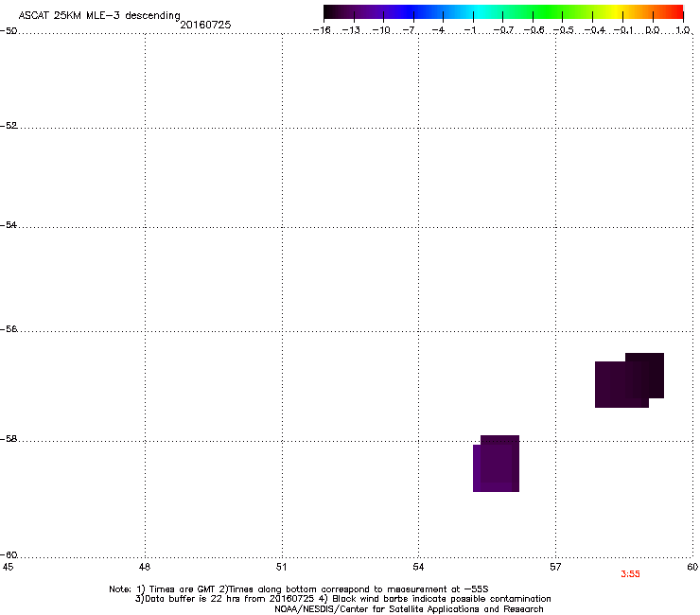The image size is (700, 615).
Task: Click the 1.0 color scale label
Action: tap(683, 30)
